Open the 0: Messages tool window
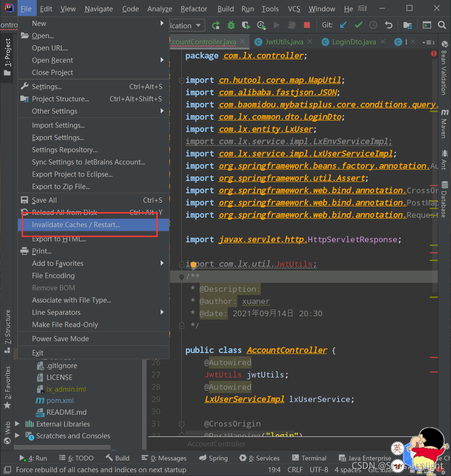 tap(164, 458)
